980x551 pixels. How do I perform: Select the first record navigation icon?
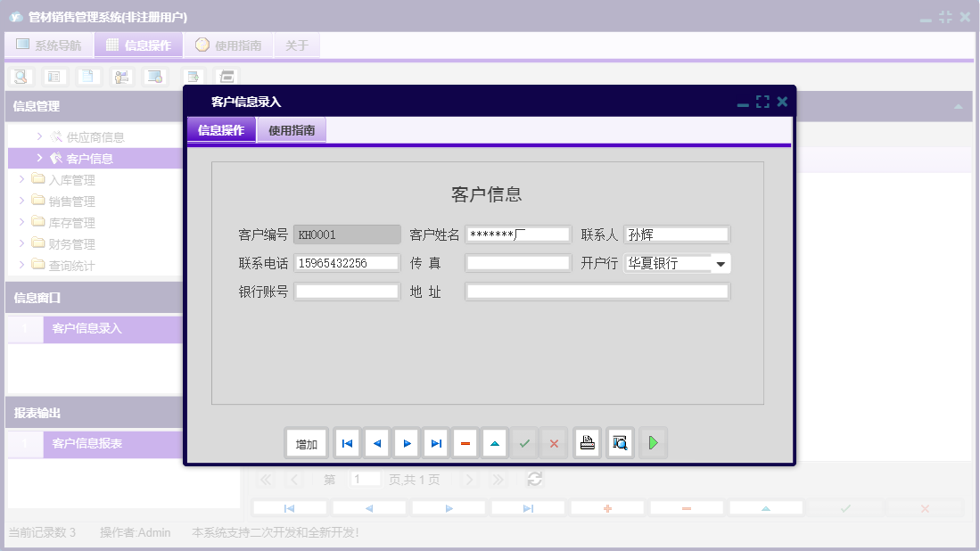346,442
